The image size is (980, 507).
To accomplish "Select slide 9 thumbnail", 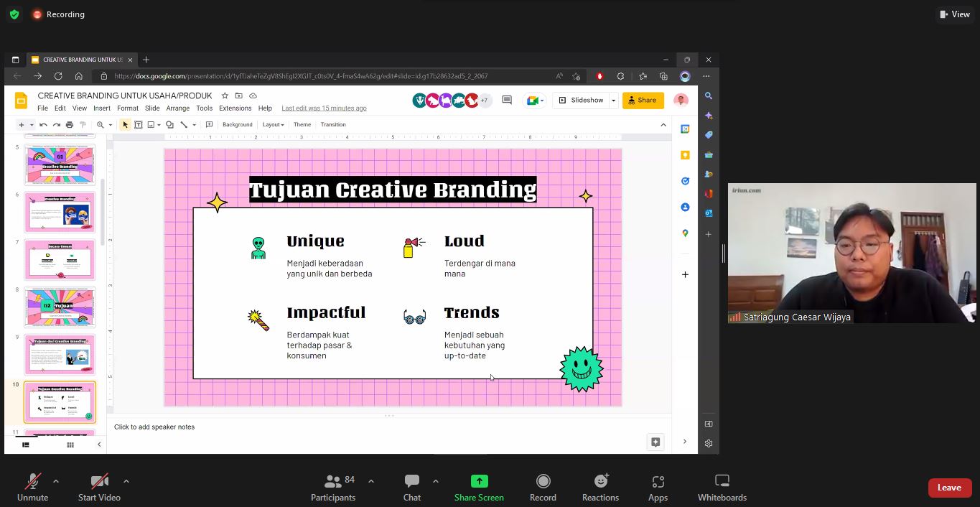I will click(x=60, y=354).
